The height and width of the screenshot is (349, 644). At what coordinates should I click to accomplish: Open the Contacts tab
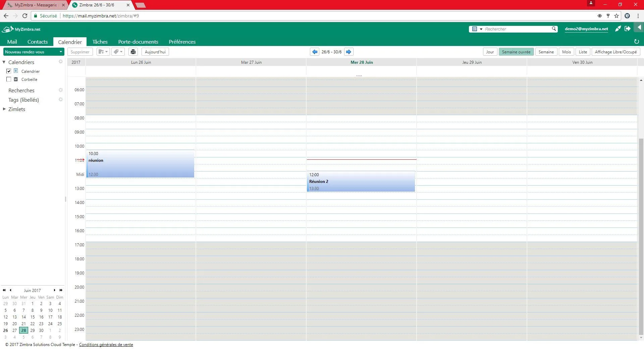click(38, 42)
